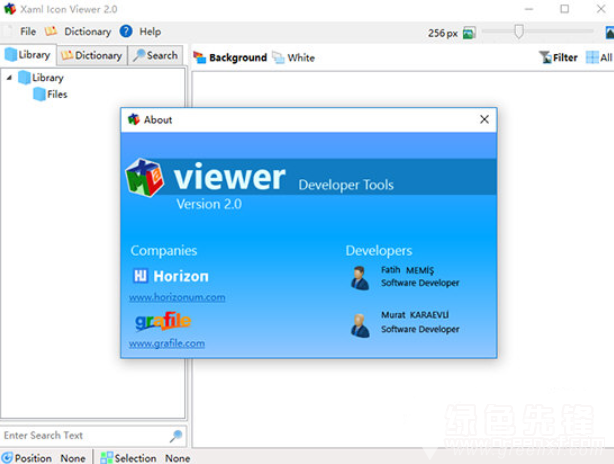The image size is (614, 464).
Task: Close the About dialog
Action: (x=484, y=119)
